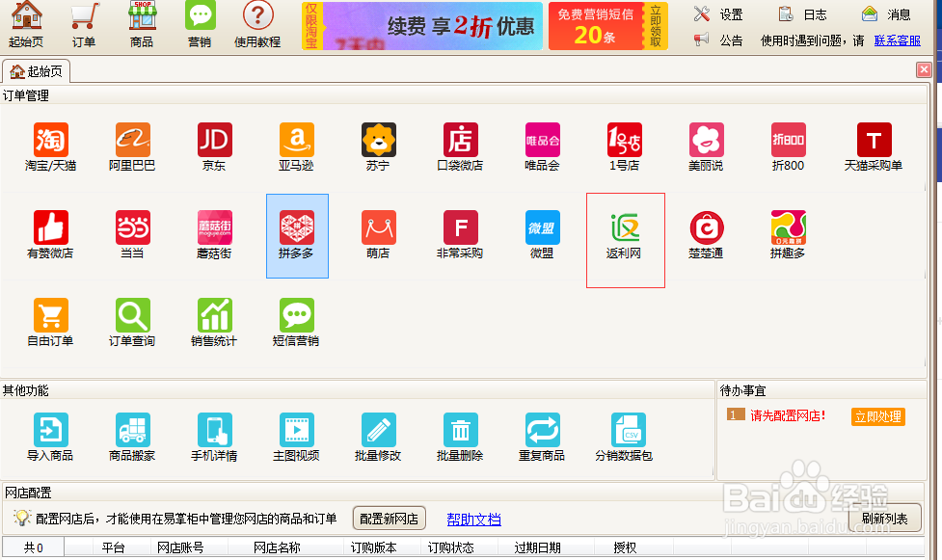Click the 天猫采购单 icon
This screenshot has height=560, width=942.
[874, 147]
